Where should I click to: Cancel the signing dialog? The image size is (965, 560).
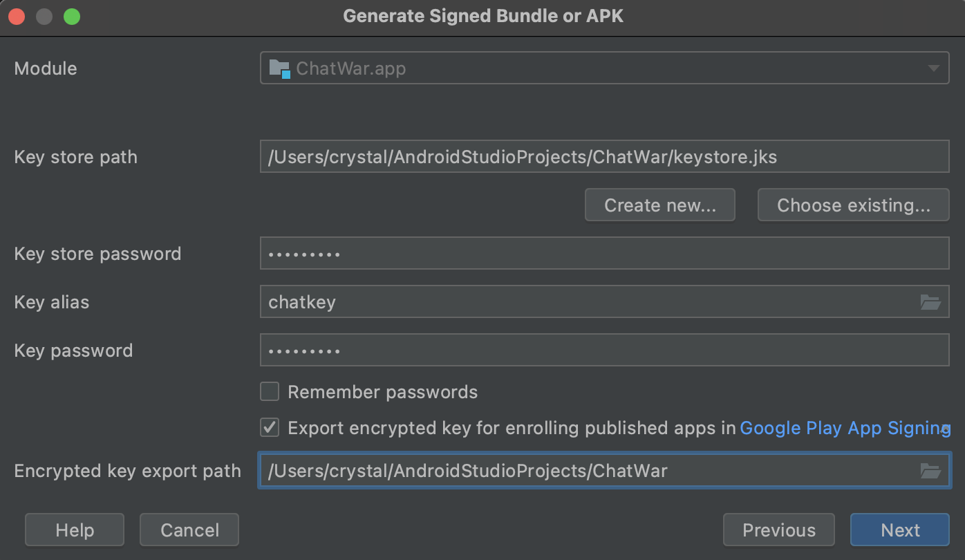189,530
